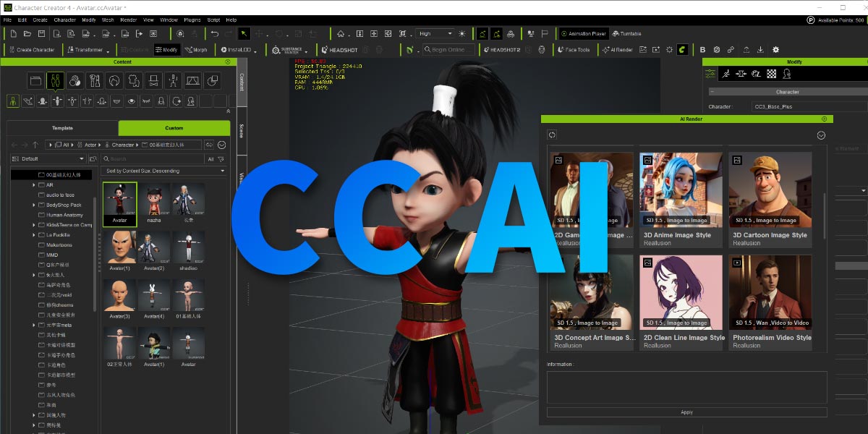The image size is (868, 434).
Task: Select the Human Anatomy folder
Action: 65,215
